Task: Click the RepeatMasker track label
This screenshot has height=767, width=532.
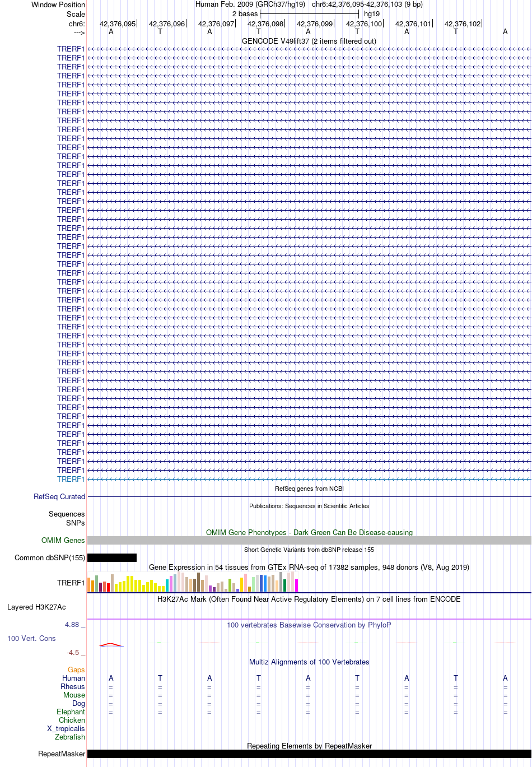Action: tap(62, 754)
